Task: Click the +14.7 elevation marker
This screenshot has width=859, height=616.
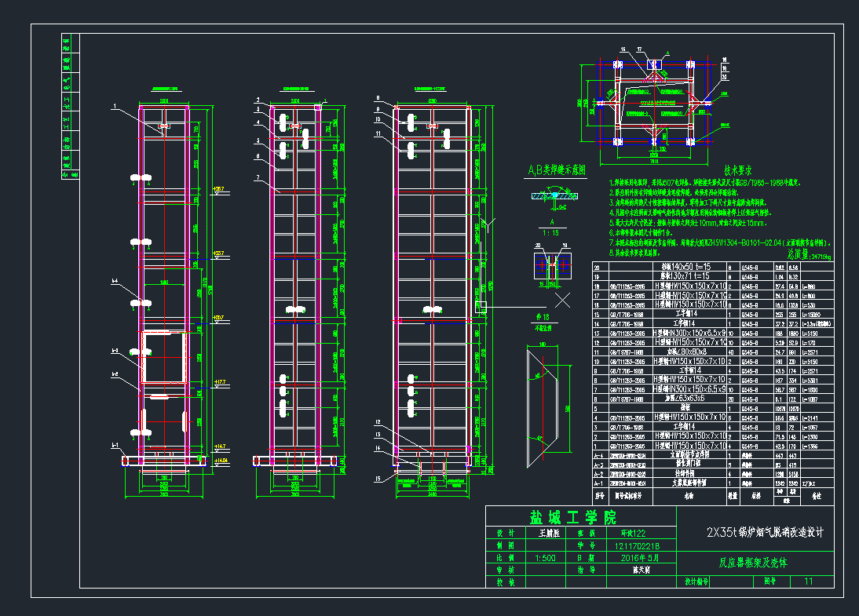Action: [x=219, y=446]
